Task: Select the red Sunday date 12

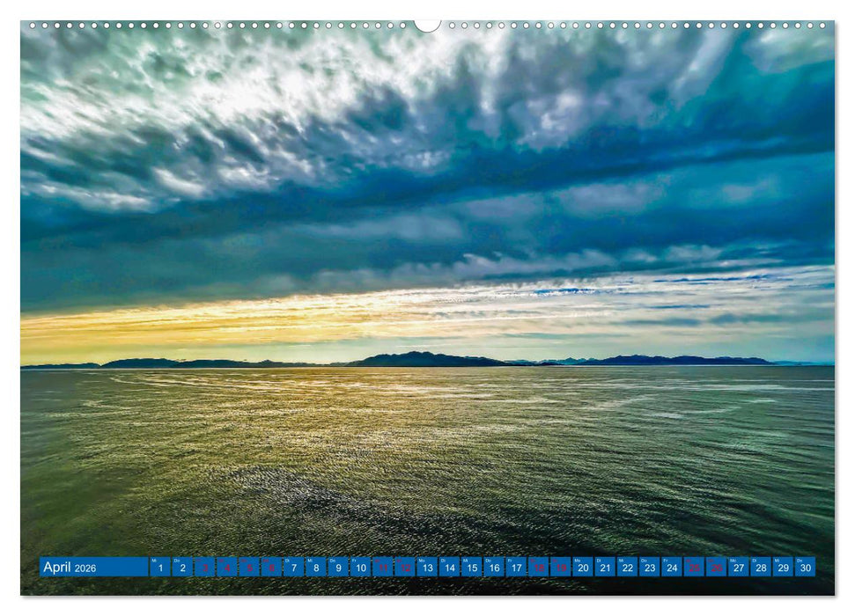Action: pyautogui.click(x=404, y=567)
